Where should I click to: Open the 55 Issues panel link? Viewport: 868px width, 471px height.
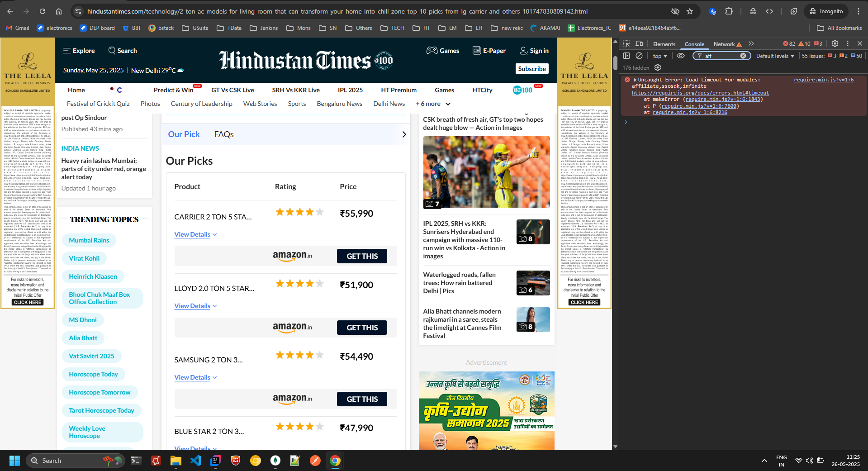click(832, 56)
